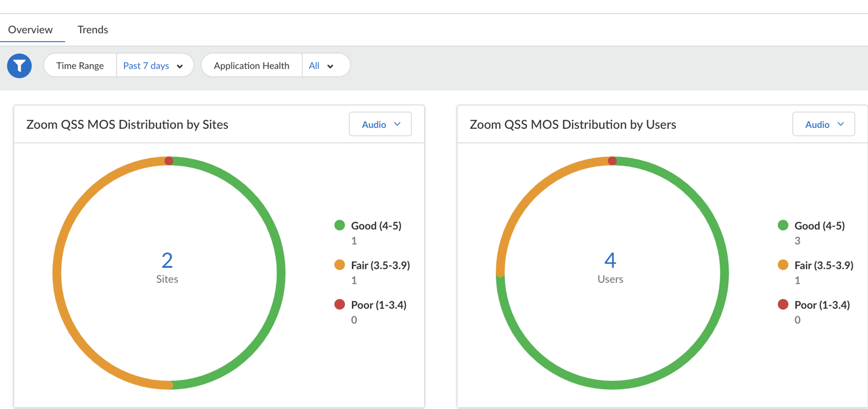
Task: Open the Audio dropdown in Users panel
Action: tap(824, 125)
